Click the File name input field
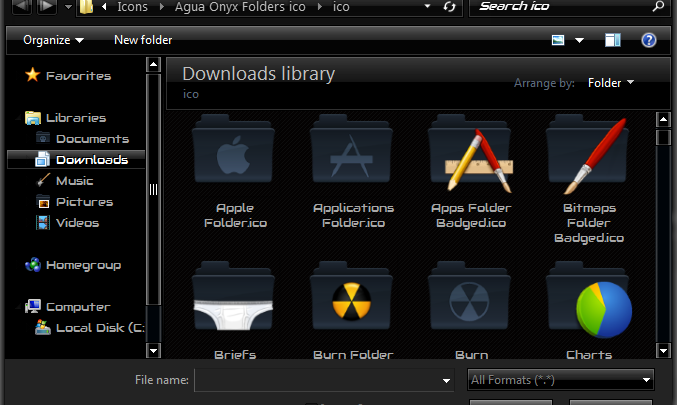 317,380
